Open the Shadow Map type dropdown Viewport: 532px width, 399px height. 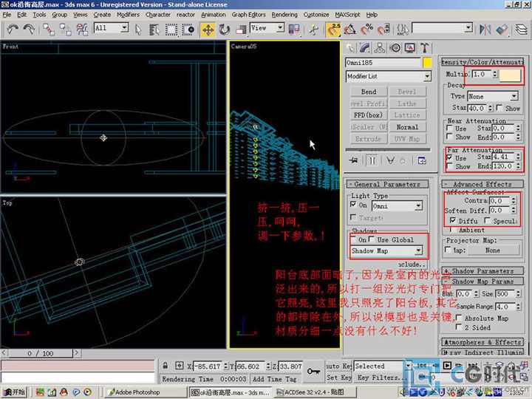click(386, 250)
